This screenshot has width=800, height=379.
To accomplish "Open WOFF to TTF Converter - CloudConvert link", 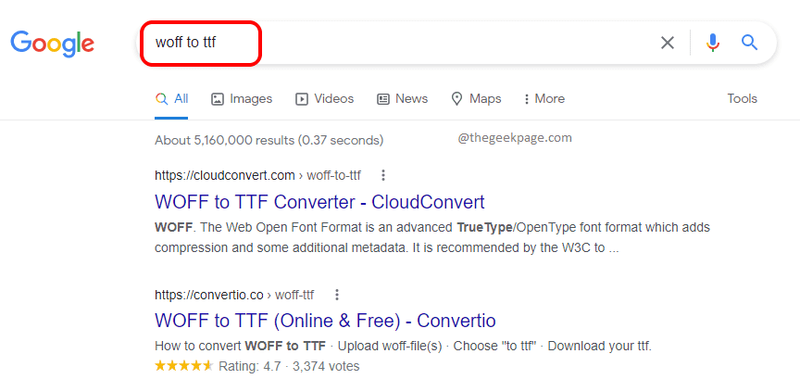I will tap(319, 202).
